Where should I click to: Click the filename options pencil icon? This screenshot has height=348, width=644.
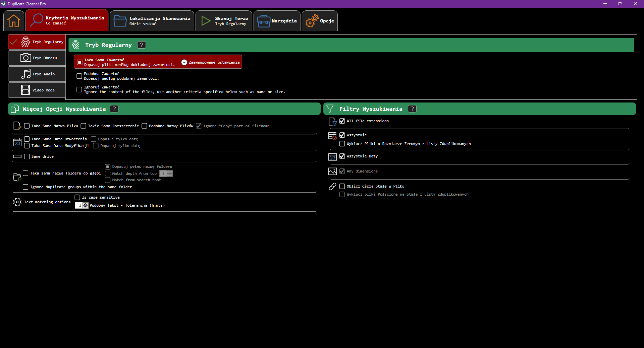click(17, 126)
